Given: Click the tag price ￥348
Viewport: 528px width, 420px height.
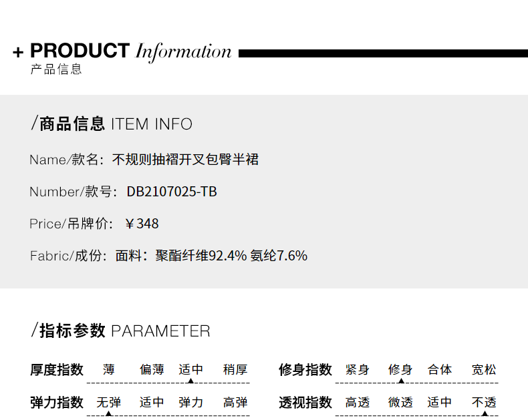Looking at the screenshot, I should (142, 224).
